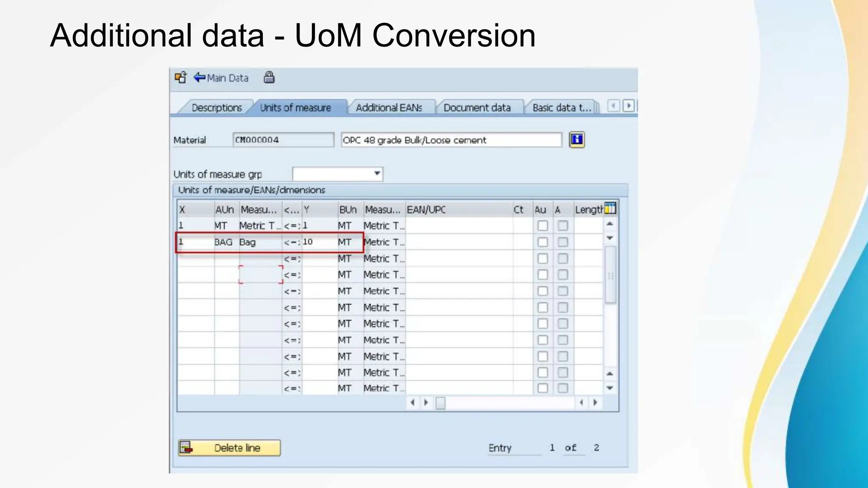
Task: Open the table column settings icon
Action: point(610,208)
